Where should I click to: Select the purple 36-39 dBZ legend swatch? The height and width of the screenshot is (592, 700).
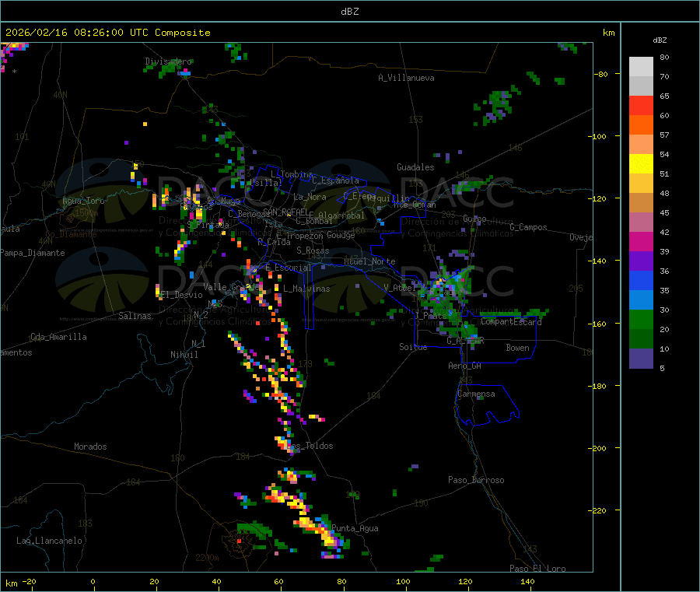(x=641, y=261)
